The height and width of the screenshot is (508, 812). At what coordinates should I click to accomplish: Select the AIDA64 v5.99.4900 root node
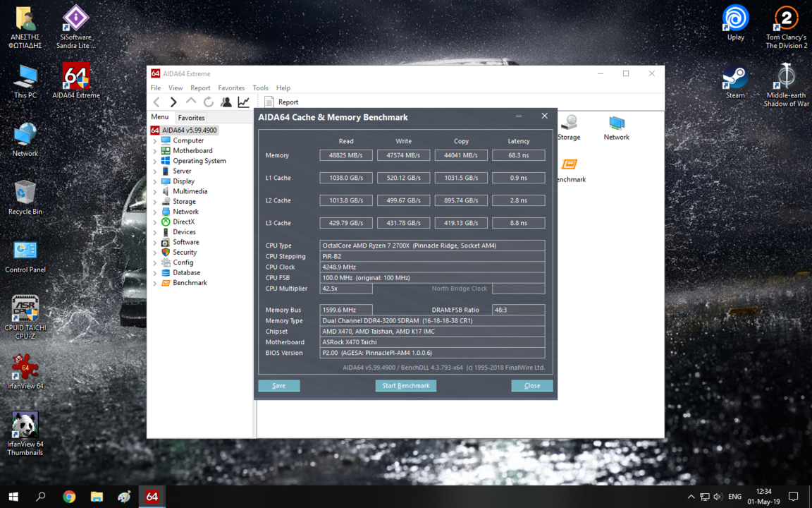tap(184, 130)
